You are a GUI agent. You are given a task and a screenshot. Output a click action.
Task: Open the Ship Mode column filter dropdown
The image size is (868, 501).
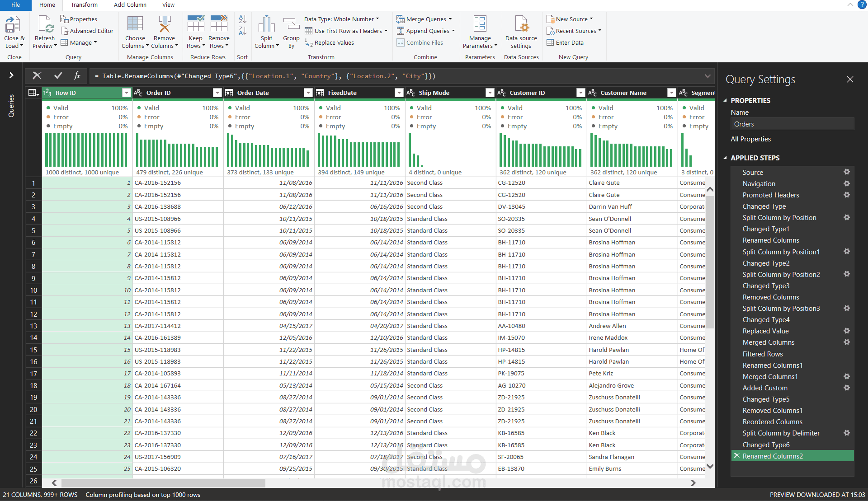pyautogui.click(x=490, y=93)
